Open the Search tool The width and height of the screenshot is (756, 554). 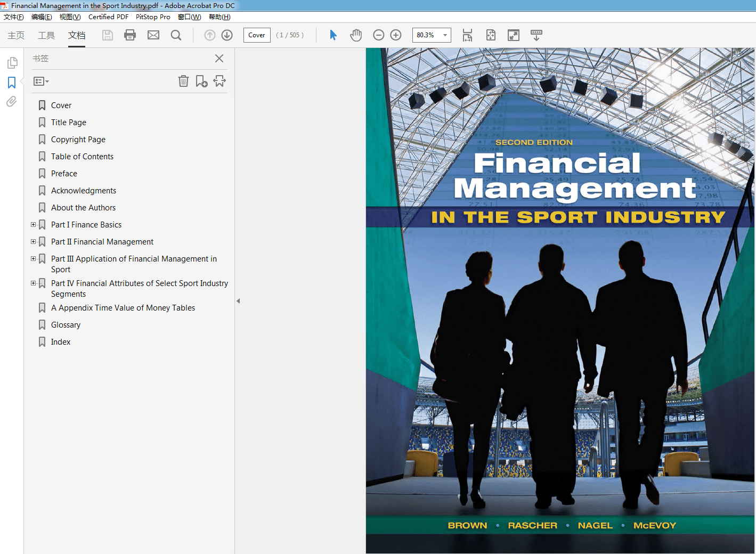pos(176,35)
